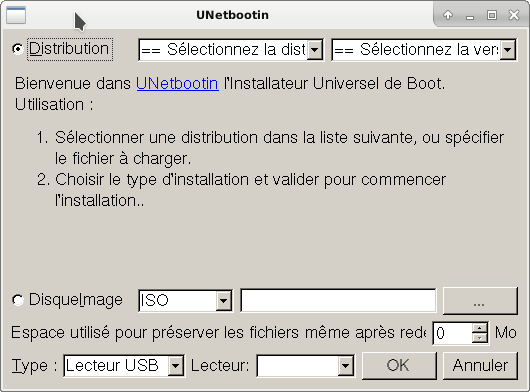Click the 'Lecteur:' label
Image resolution: width=530 pixels, height=392 pixels.
pyautogui.click(x=220, y=366)
